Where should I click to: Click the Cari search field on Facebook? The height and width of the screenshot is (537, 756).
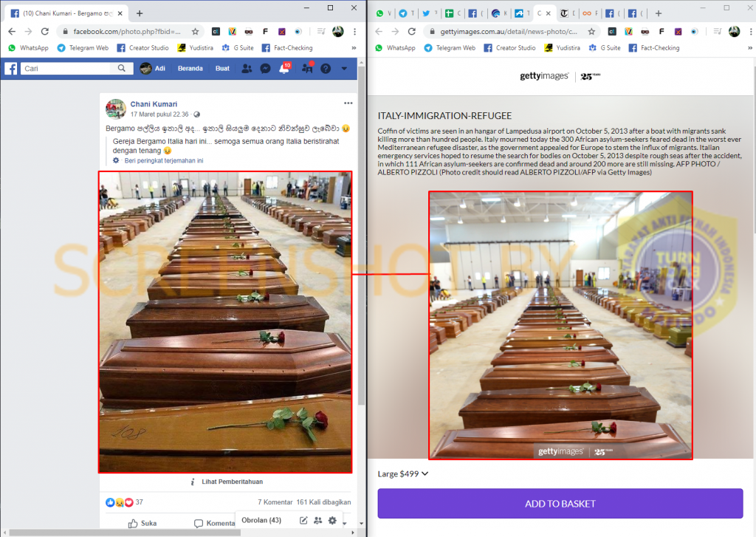coord(65,69)
